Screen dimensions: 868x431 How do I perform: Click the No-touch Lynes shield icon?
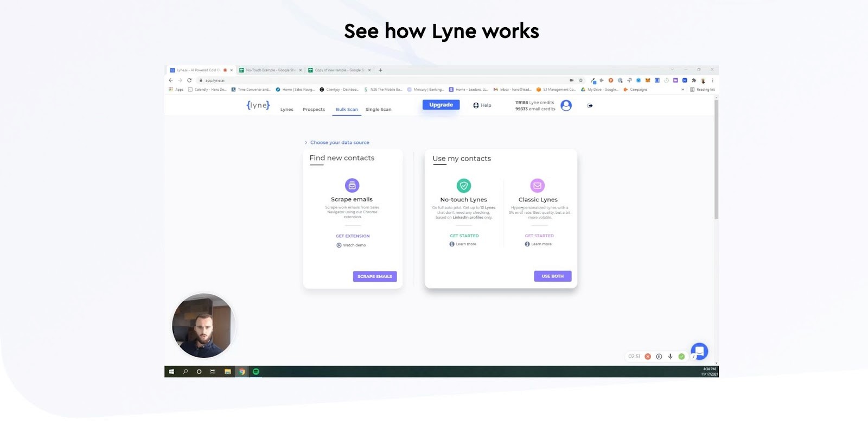click(464, 186)
